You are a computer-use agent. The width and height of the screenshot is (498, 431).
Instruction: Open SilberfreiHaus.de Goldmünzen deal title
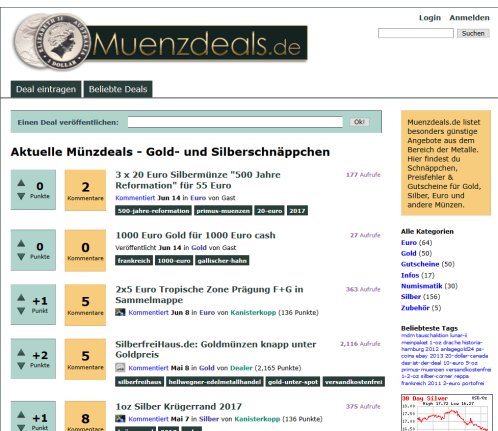coord(215,349)
